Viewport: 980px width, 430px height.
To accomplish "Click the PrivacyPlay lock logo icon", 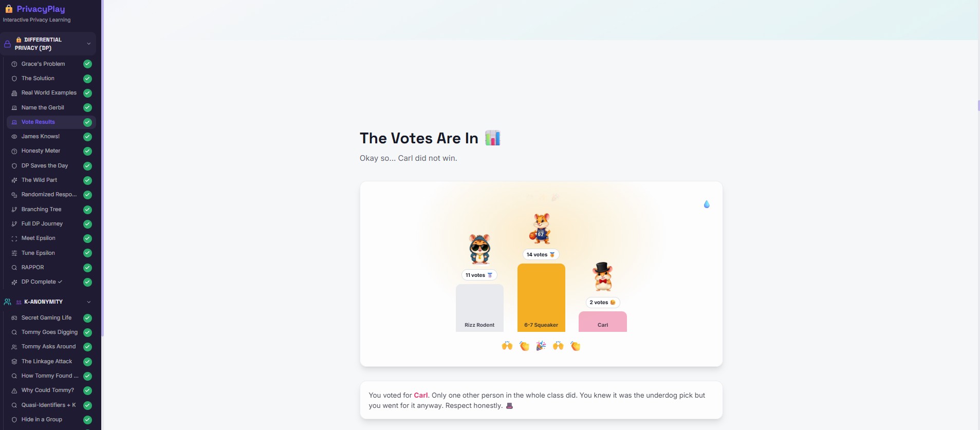I will tap(9, 9).
